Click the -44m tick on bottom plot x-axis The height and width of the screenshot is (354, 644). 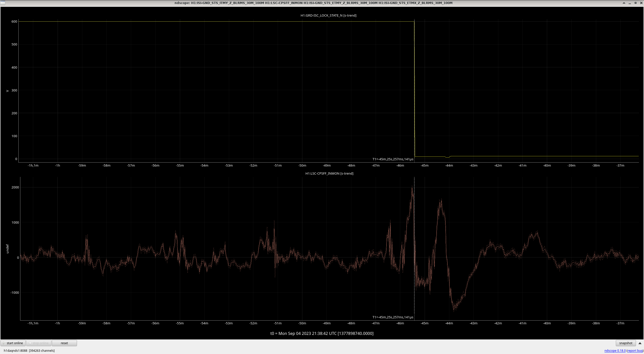(x=449, y=323)
